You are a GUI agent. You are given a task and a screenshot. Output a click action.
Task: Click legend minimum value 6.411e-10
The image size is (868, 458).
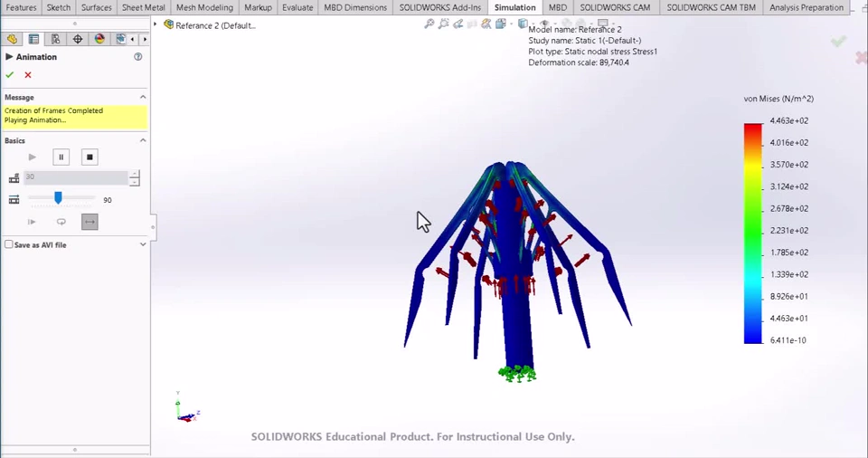[788, 340]
